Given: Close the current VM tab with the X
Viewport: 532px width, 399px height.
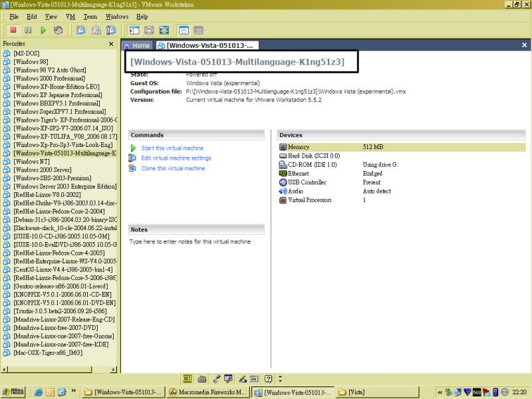Looking at the screenshot, I should tap(524, 45).
